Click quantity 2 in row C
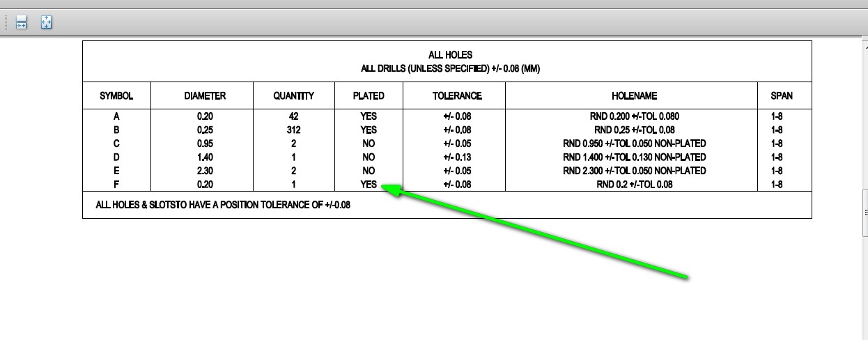The width and height of the screenshot is (868, 340). click(x=293, y=144)
